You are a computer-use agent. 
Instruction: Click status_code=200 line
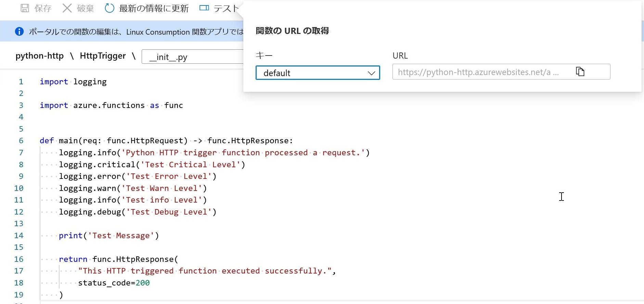pyautogui.click(x=114, y=283)
